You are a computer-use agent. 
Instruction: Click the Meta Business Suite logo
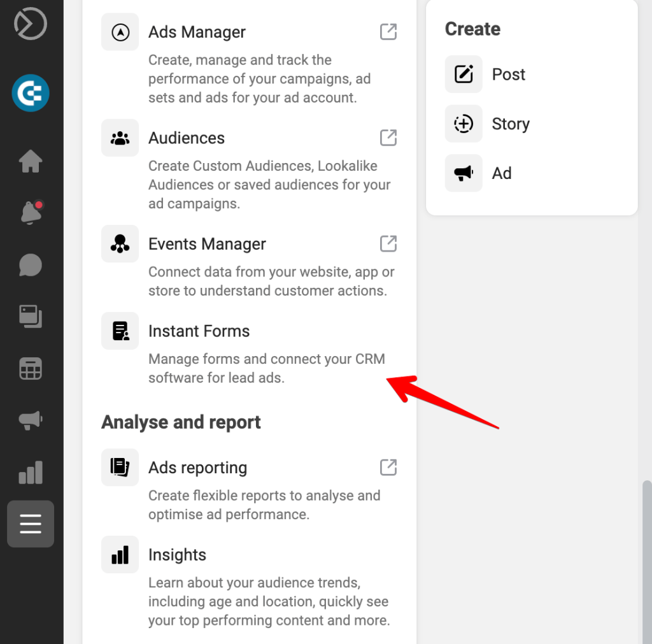coord(30,24)
